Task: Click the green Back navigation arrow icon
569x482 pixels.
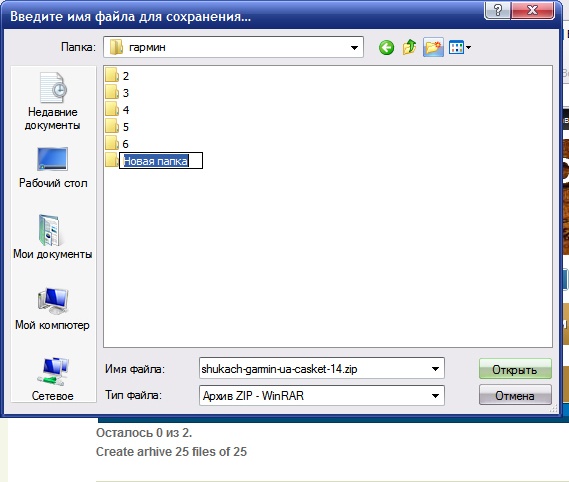Action: (386, 47)
